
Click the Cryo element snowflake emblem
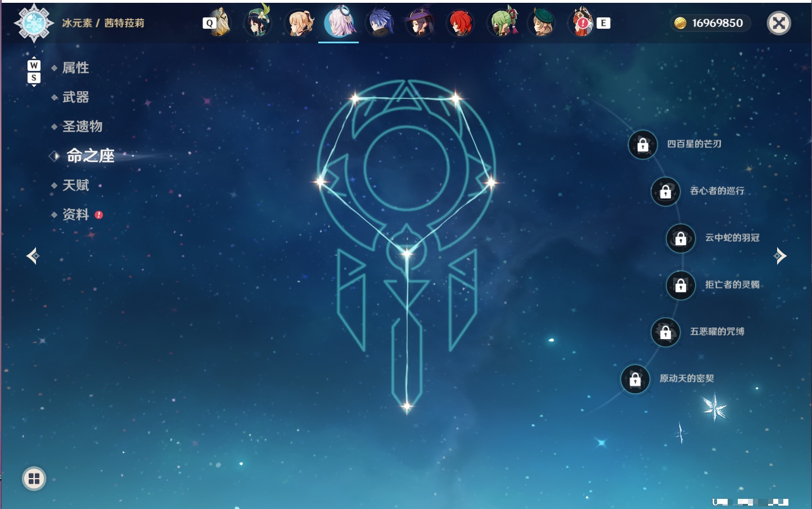pyautogui.click(x=34, y=23)
